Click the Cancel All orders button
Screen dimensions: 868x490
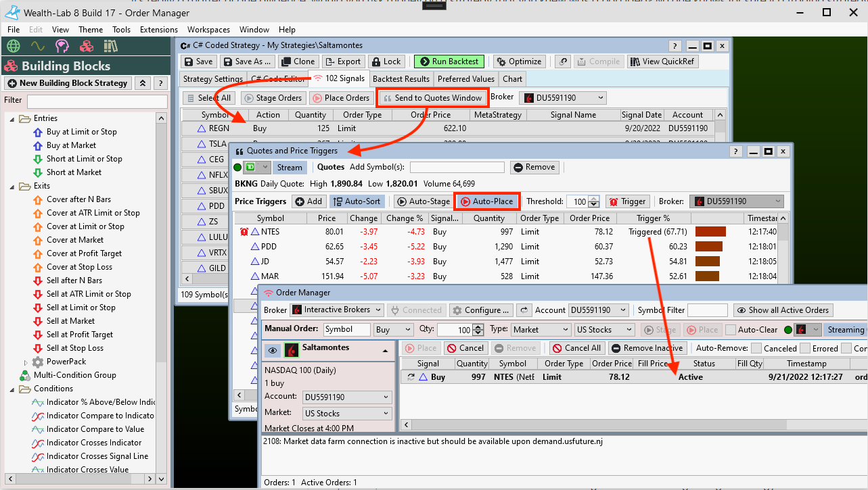576,348
